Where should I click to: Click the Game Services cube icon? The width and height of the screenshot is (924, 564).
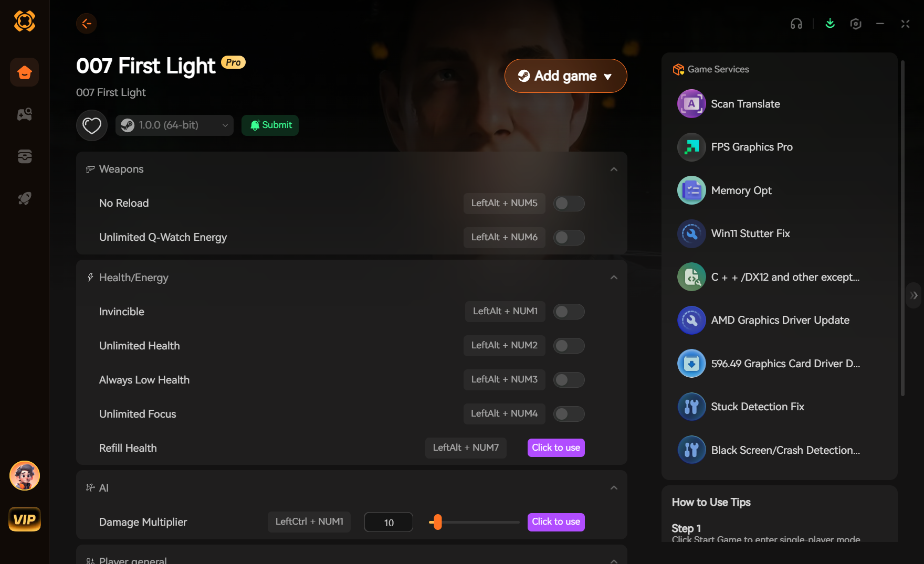[678, 69]
